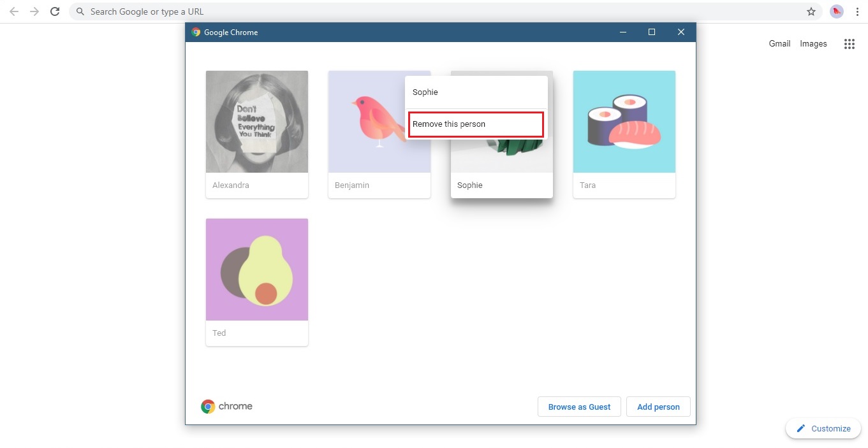Open Gmail from the top bar
Image resolution: width=868 pixels, height=448 pixels.
(779, 43)
